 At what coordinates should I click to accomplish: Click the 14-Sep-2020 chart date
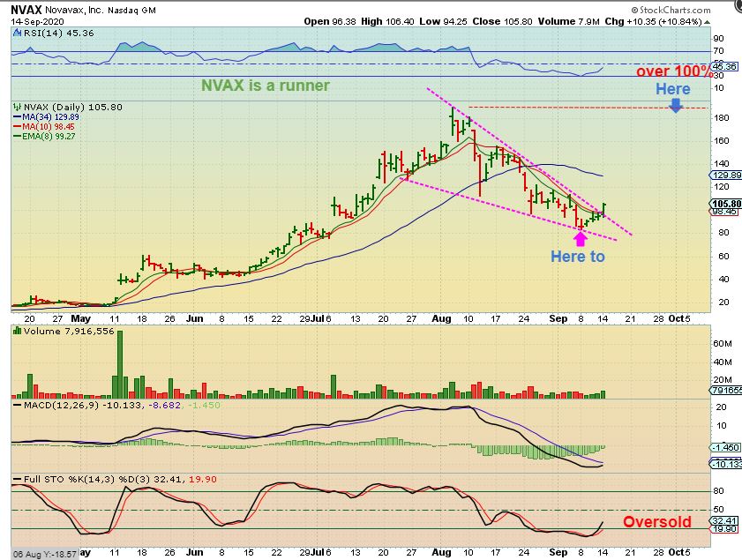point(37,22)
